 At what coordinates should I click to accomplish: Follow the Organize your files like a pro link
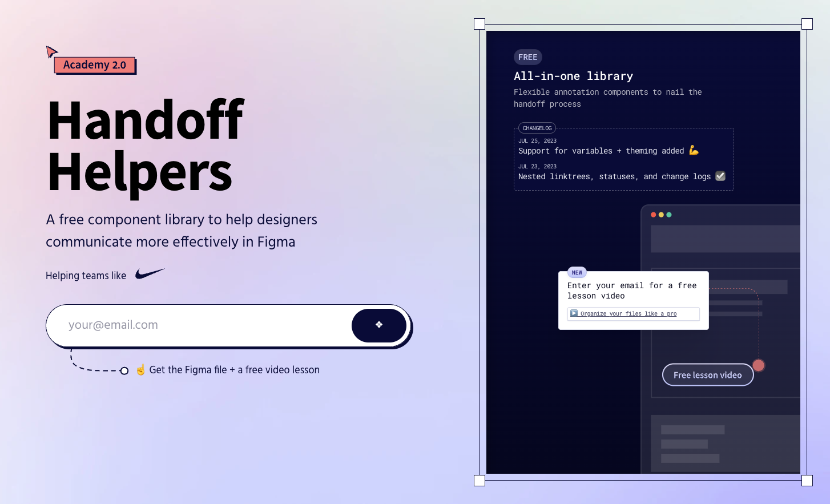[627, 313]
